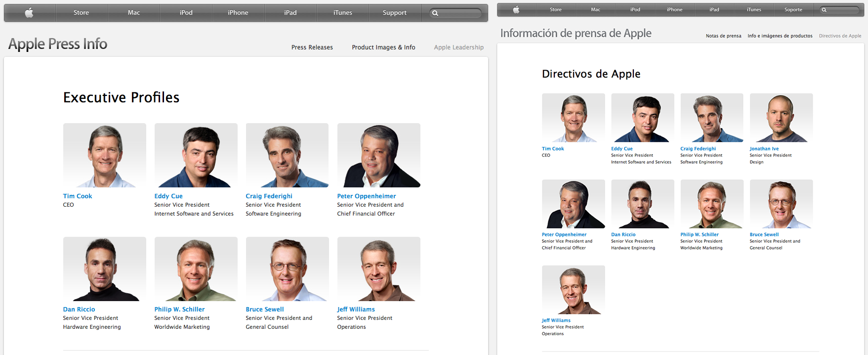The width and height of the screenshot is (868, 355).
Task: Click Eddy Cue photo on Spanish page
Action: point(643,118)
